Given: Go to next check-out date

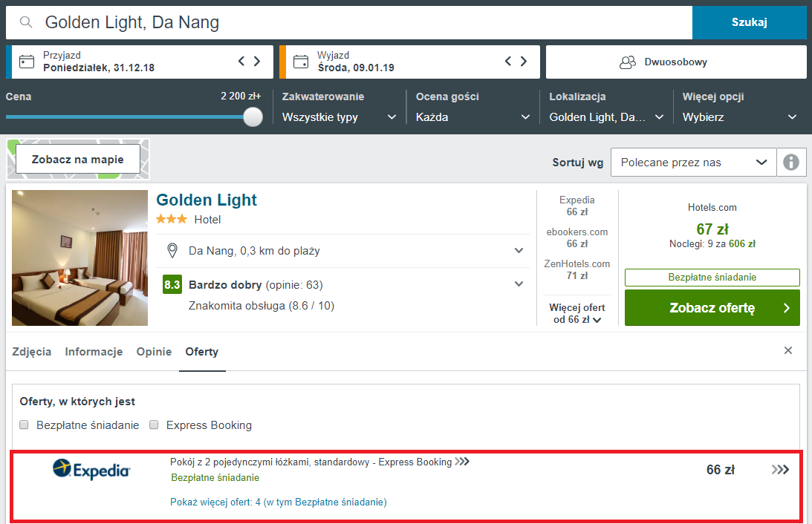Looking at the screenshot, I should (524, 61).
